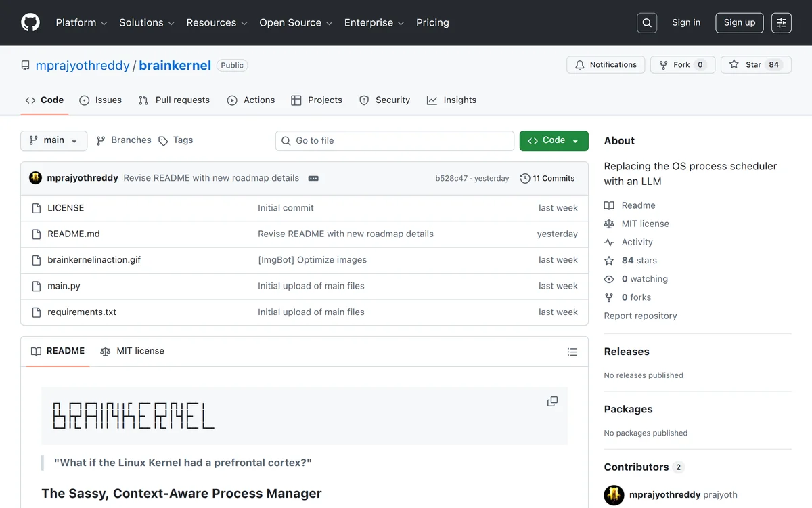Open Activity via the pulse icon

tap(610, 242)
